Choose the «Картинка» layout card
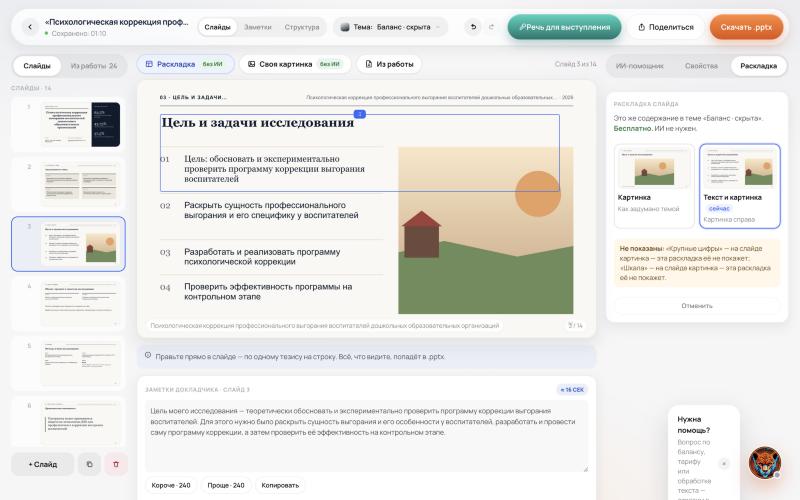 click(x=654, y=186)
